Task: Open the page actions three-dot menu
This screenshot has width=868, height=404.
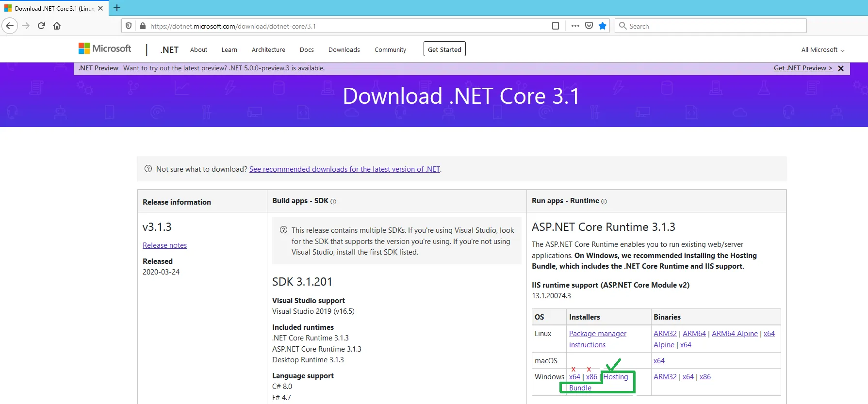Action: 575,26
